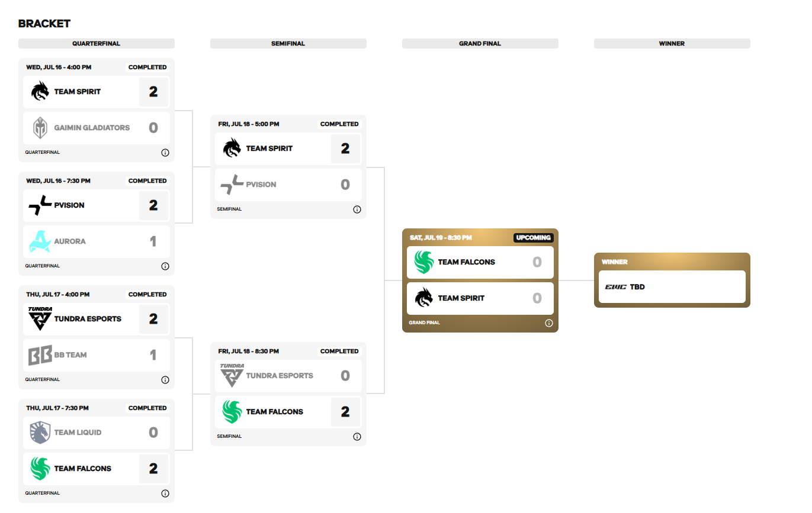Open Team Falcons in the Grand Final card
812x513 pixels.
[x=480, y=262]
